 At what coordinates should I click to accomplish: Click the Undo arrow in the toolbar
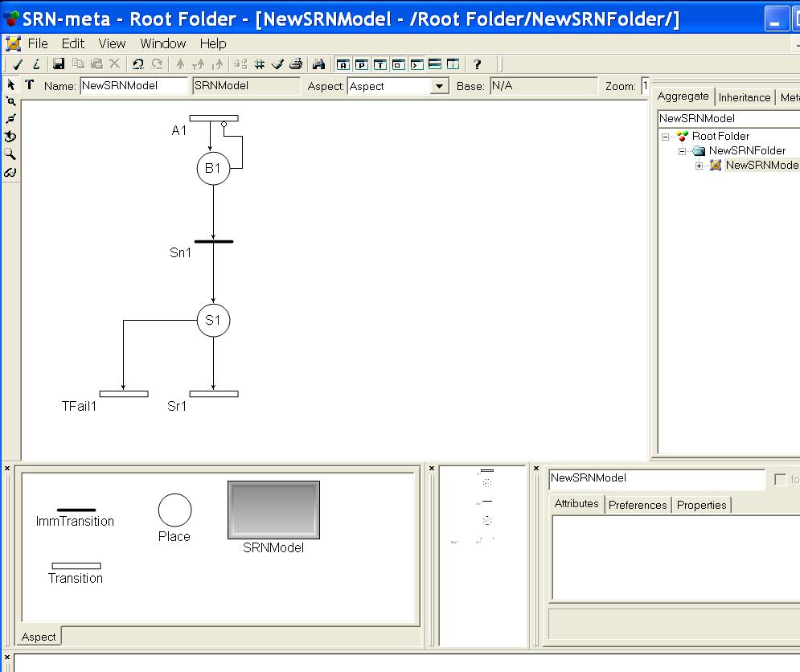[x=137, y=64]
